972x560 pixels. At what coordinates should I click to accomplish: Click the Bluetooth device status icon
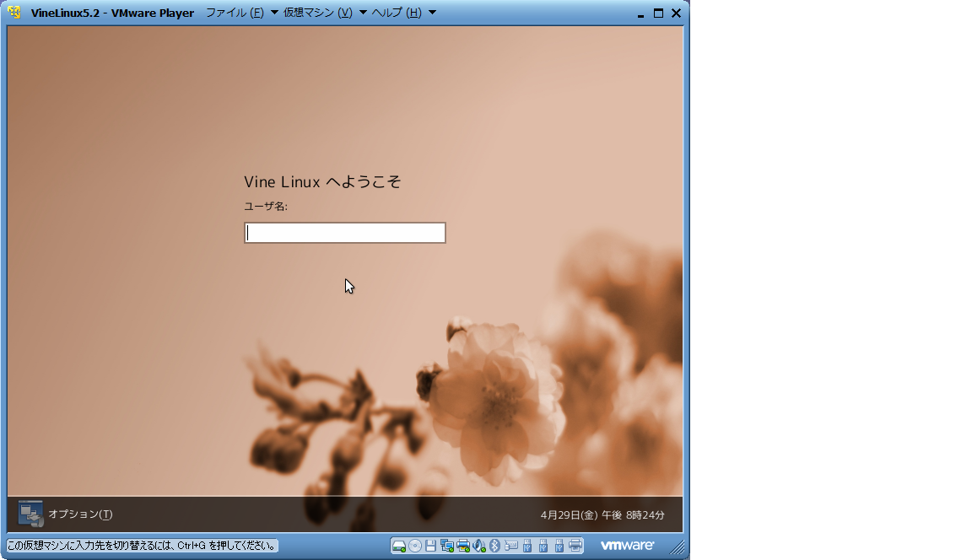495,546
